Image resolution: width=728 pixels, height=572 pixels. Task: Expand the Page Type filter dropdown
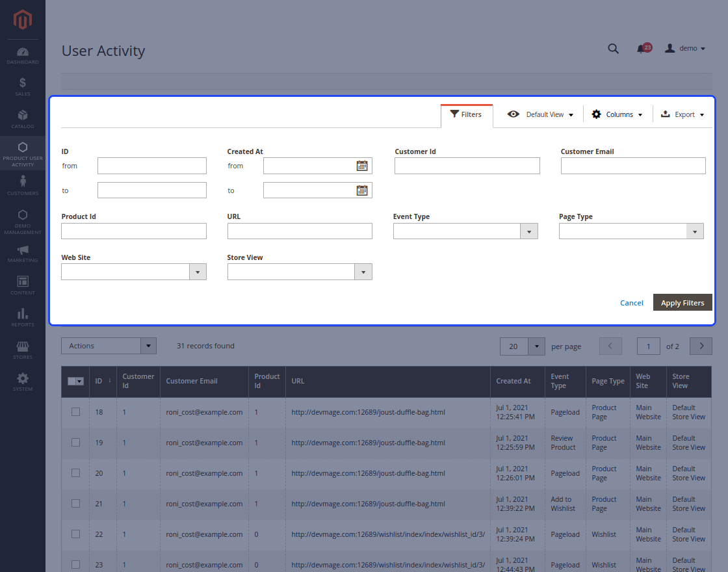pyautogui.click(x=695, y=231)
